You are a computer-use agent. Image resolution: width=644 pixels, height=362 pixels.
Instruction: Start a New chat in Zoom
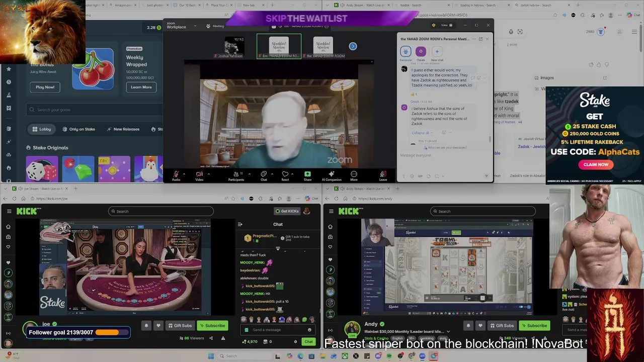tap(437, 52)
